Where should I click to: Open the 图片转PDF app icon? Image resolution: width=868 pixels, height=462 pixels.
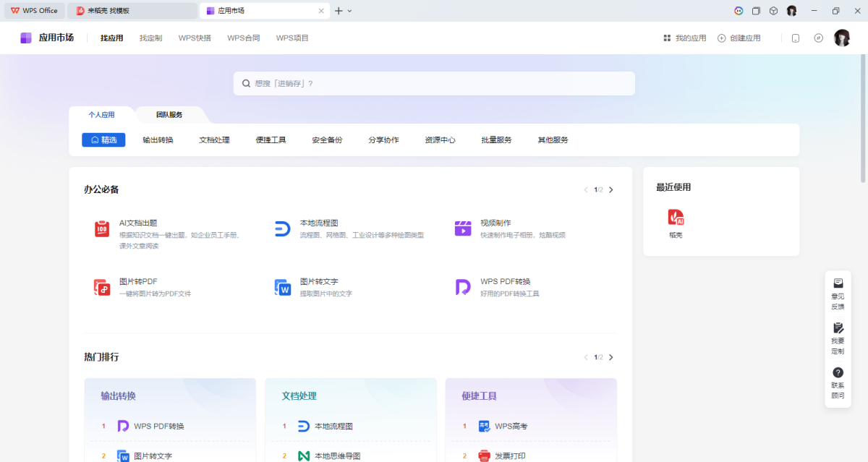tap(102, 287)
